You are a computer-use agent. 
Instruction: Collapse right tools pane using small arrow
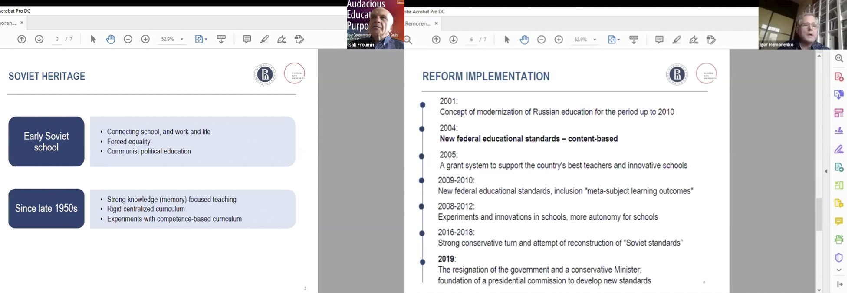(x=826, y=171)
